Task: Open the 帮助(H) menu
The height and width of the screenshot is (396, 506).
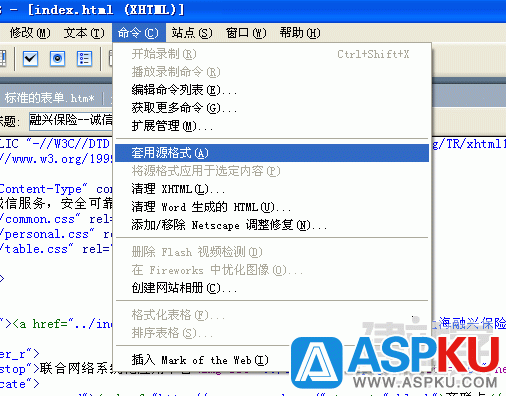Action: 300,33
